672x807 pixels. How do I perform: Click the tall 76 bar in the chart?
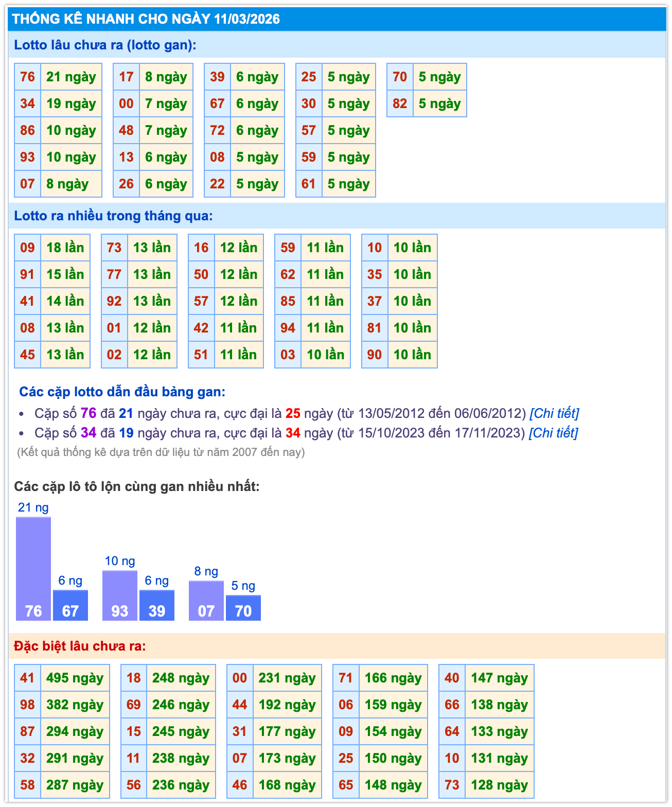[33, 569]
